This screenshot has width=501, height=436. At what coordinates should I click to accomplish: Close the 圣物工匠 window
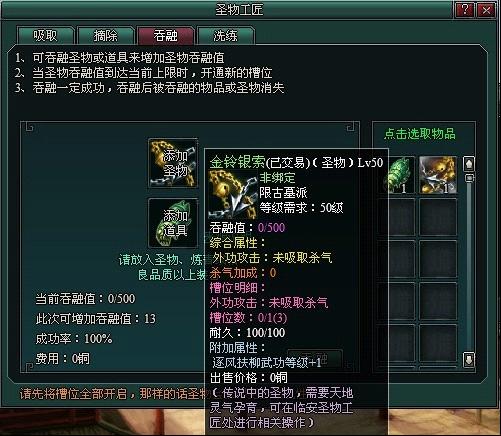[x=486, y=10]
